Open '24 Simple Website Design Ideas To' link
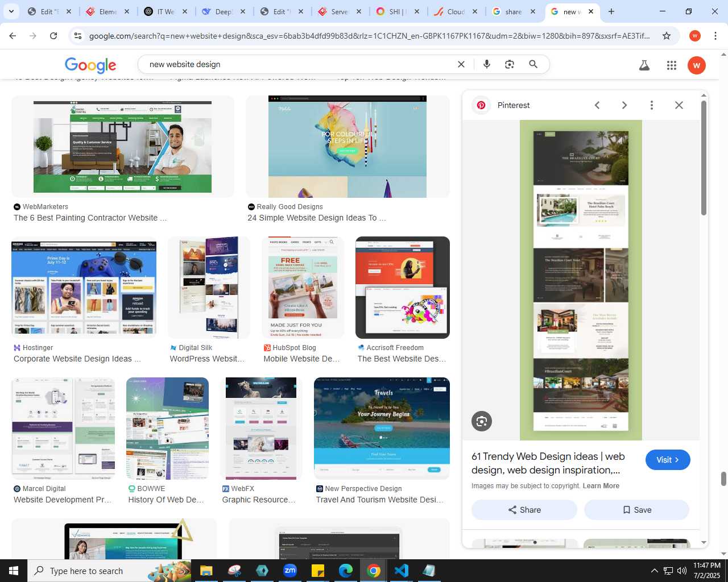728x582 pixels. [x=317, y=218]
